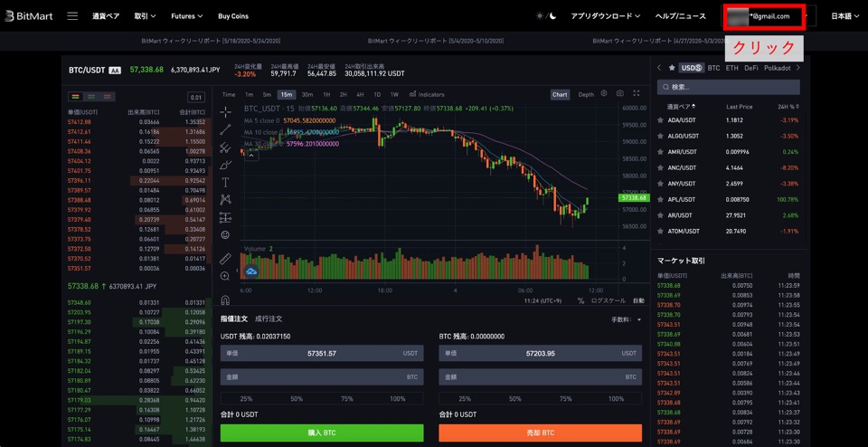Favorite the APL/USDT pair star
Screen dimensions: 868x447
coord(660,199)
